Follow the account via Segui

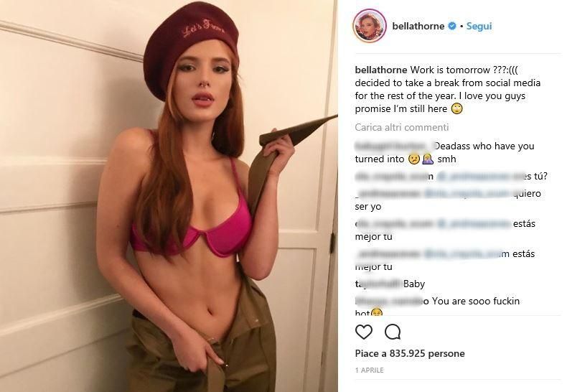(x=479, y=26)
